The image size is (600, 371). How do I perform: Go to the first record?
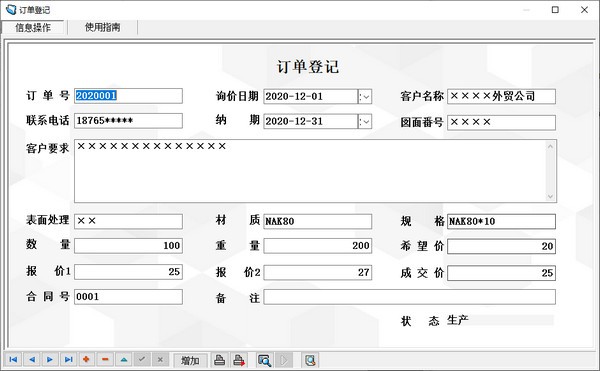coord(13,360)
